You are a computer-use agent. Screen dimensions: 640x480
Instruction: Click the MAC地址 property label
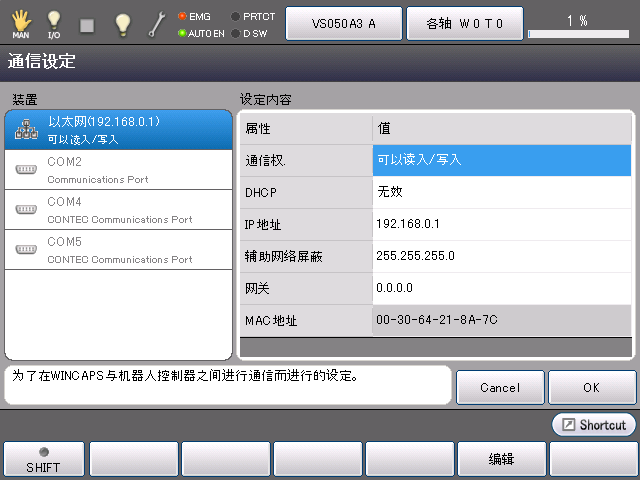pos(306,320)
